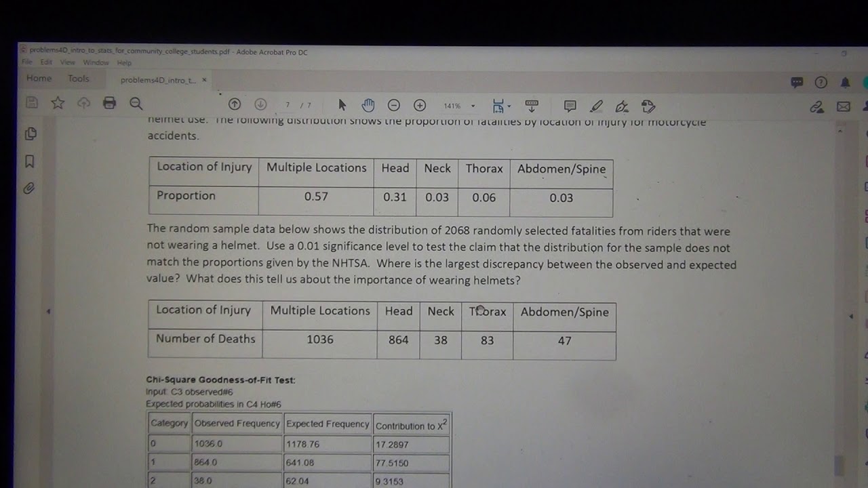Share a link to the file
This screenshot has width=868, height=488.
pos(816,107)
